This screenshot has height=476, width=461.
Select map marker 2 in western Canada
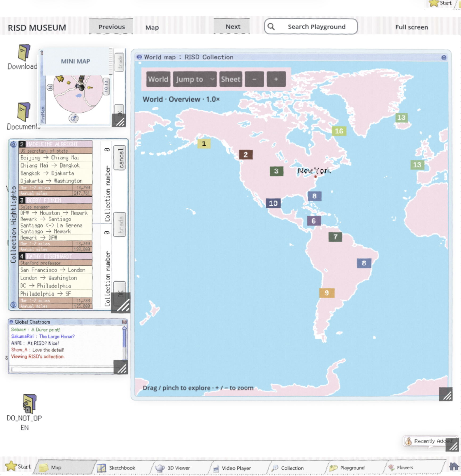(246, 155)
